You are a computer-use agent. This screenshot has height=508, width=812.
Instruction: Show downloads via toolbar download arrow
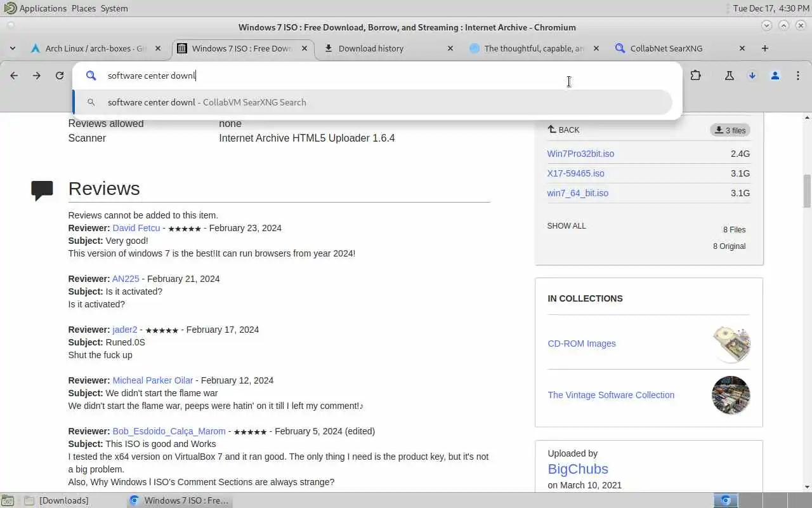pos(752,76)
